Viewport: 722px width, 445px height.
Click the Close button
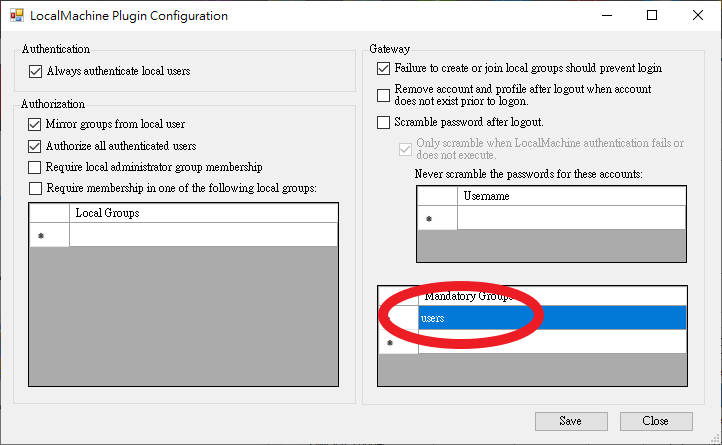click(656, 421)
